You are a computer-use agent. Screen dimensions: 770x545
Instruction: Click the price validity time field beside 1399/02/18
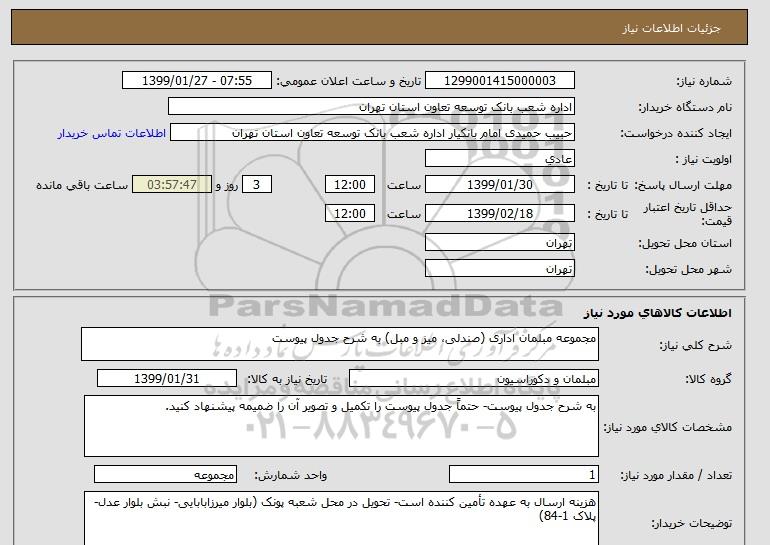(350, 213)
